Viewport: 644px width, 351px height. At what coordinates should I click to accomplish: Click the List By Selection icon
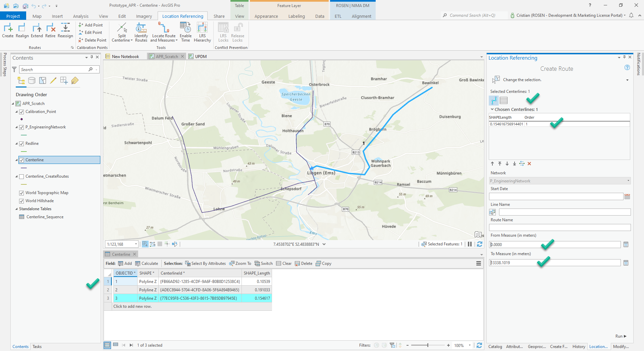pyautogui.click(x=43, y=80)
